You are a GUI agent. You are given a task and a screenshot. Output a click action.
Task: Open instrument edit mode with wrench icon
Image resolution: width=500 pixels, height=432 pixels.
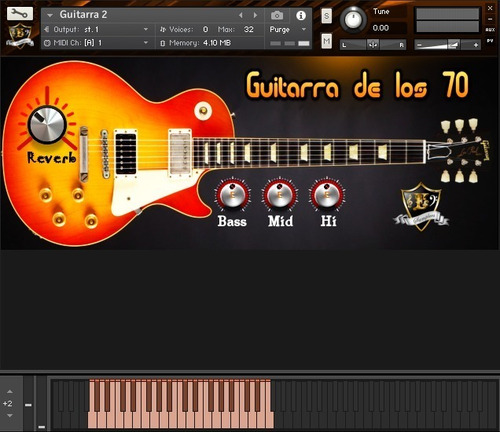pyautogui.click(x=20, y=14)
